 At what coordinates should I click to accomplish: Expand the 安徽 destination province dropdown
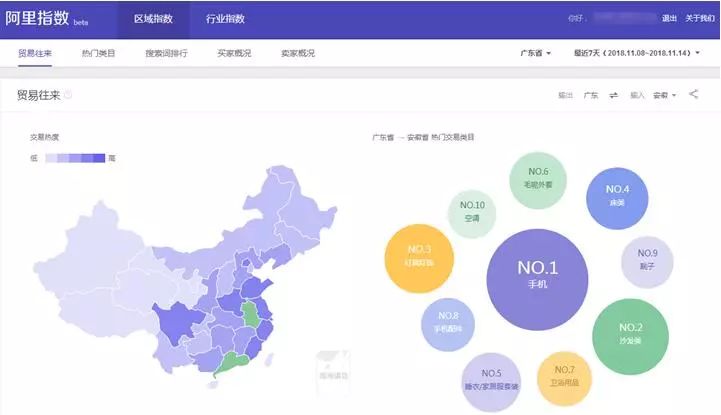(664, 95)
